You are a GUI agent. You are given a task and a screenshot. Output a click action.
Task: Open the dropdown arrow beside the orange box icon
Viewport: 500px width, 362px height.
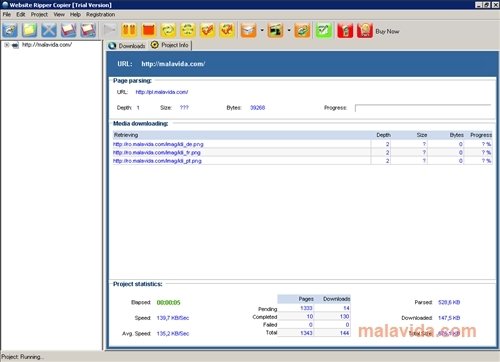point(262,31)
